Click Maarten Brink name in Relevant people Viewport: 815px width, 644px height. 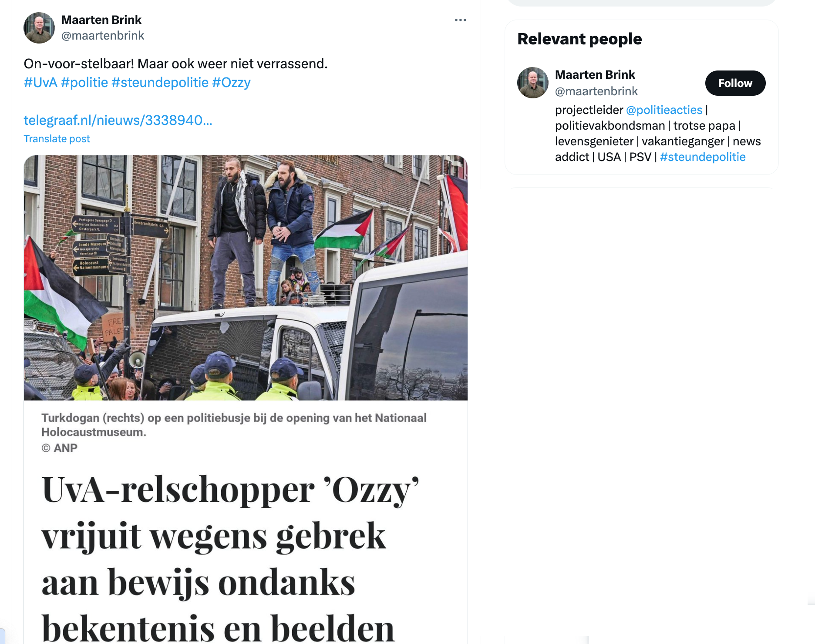[x=595, y=75]
